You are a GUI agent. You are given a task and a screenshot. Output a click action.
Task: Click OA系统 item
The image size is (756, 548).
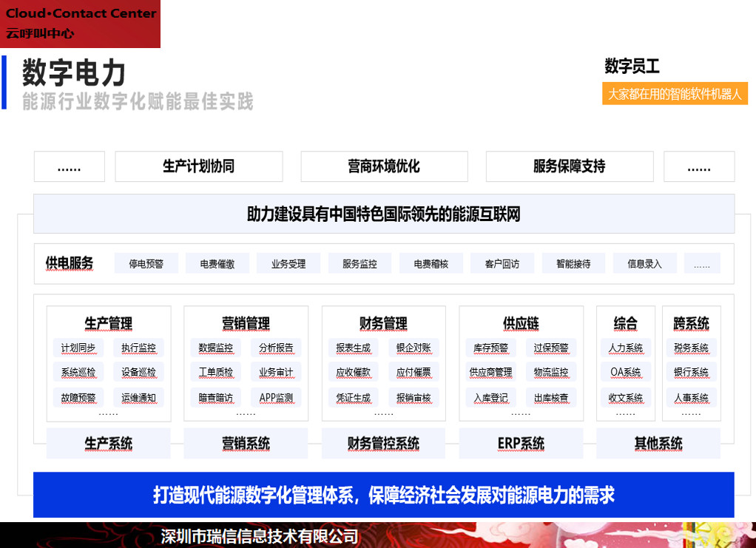click(x=626, y=372)
